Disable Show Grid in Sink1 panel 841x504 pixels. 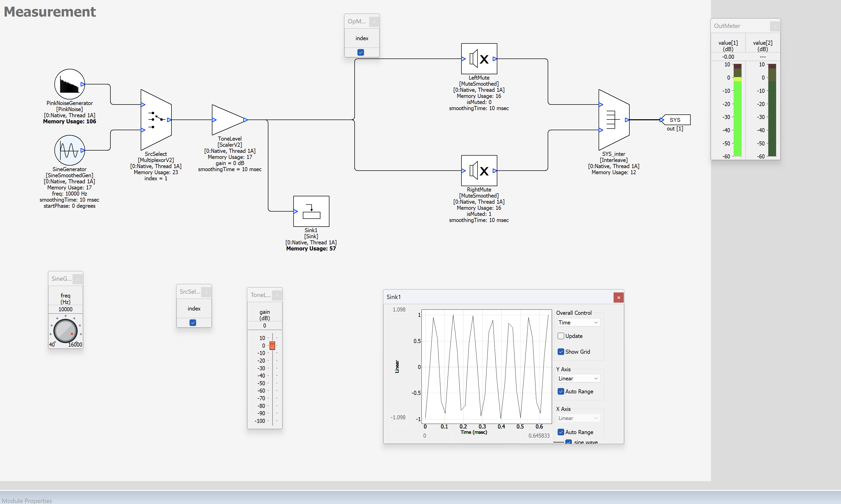[x=561, y=352]
